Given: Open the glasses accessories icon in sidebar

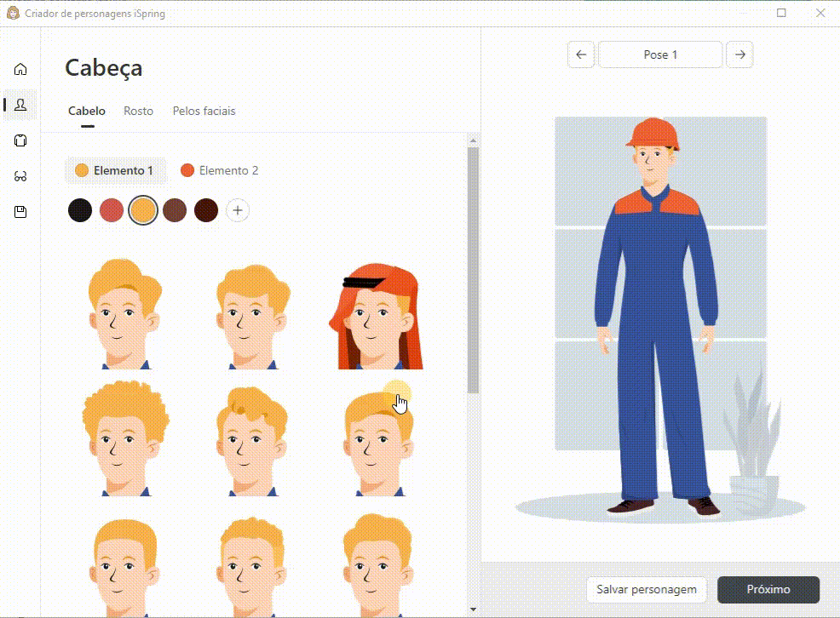Looking at the screenshot, I should point(20,176).
